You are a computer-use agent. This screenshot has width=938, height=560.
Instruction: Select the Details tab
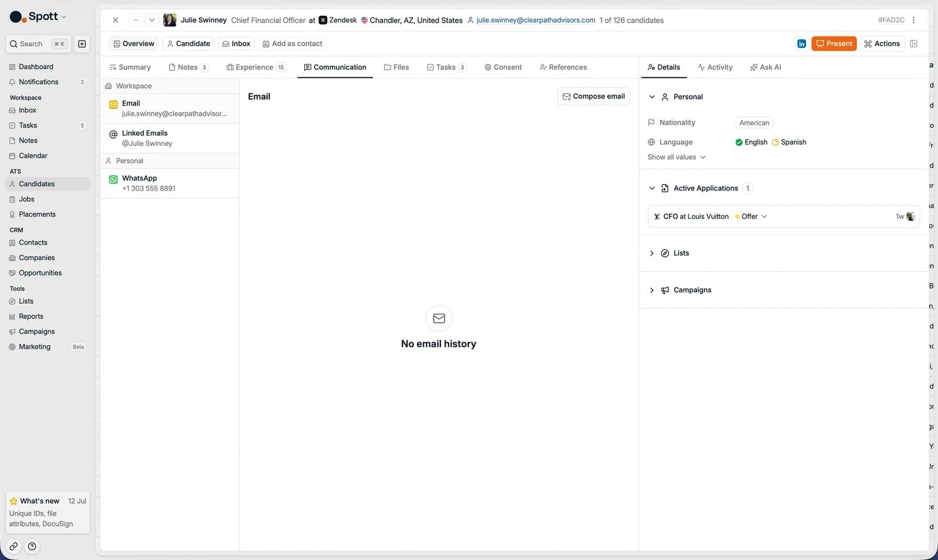click(x=664, y=67)
